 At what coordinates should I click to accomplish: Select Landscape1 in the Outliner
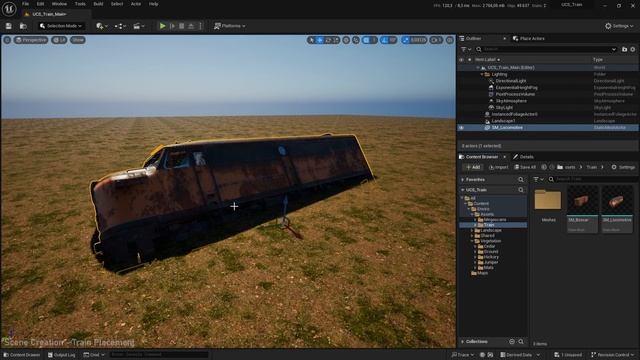[x=503, y=121]
